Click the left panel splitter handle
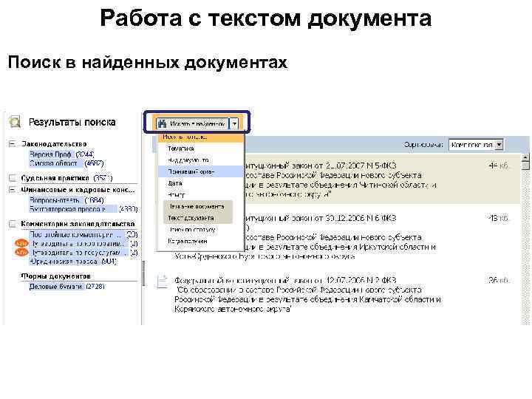532x399 pixels. coord(143,273)
